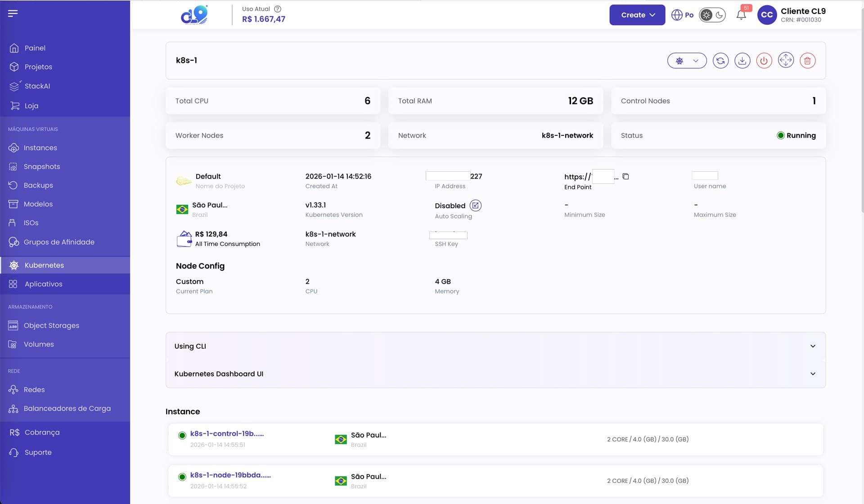Change language via globe Po selector
This screenshot has width=864, height=504.
pyautogui.click(x=682, y=15)
